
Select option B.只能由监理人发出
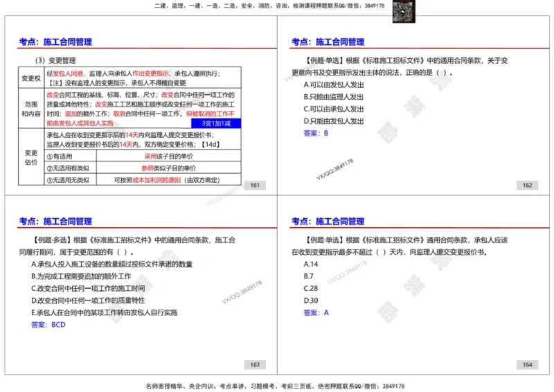pyautogui.click(x=334, y=97)
